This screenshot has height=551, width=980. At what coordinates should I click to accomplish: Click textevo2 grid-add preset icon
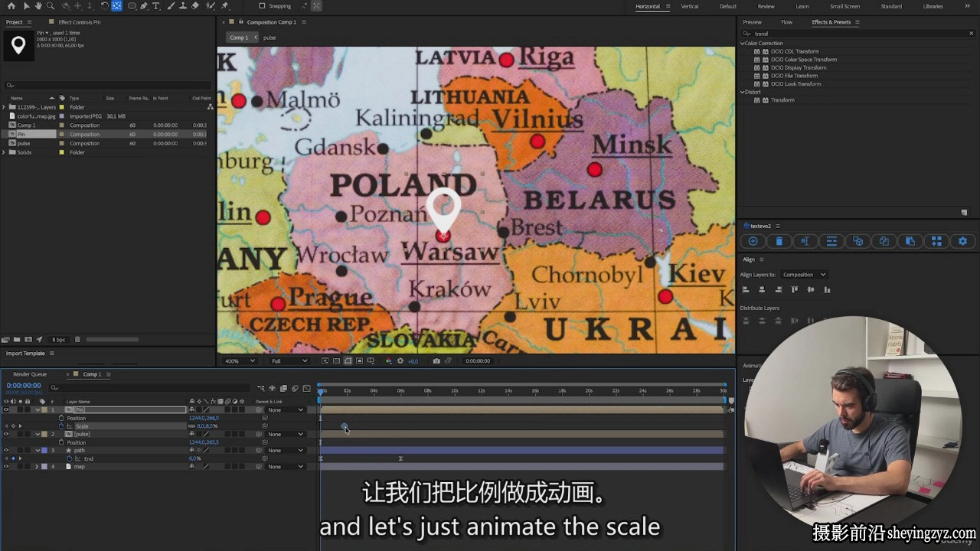pos(936,241)
